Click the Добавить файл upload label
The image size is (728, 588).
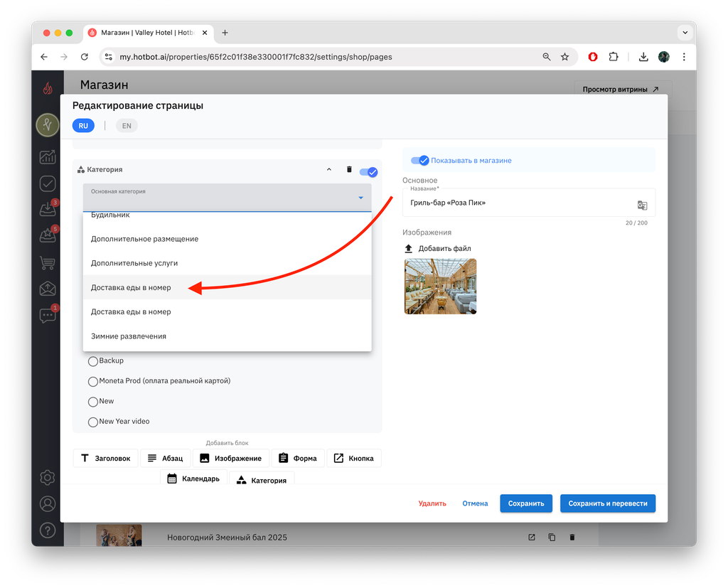[445, 248]
